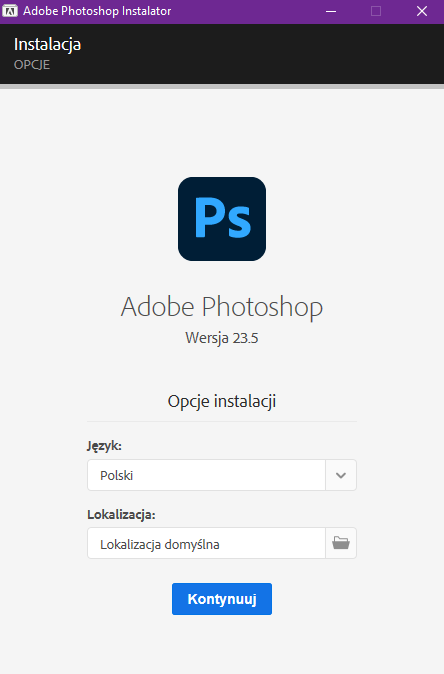
Task: Open the folder browse icon for Lokalizacja
Action: (x=341, y=543)
